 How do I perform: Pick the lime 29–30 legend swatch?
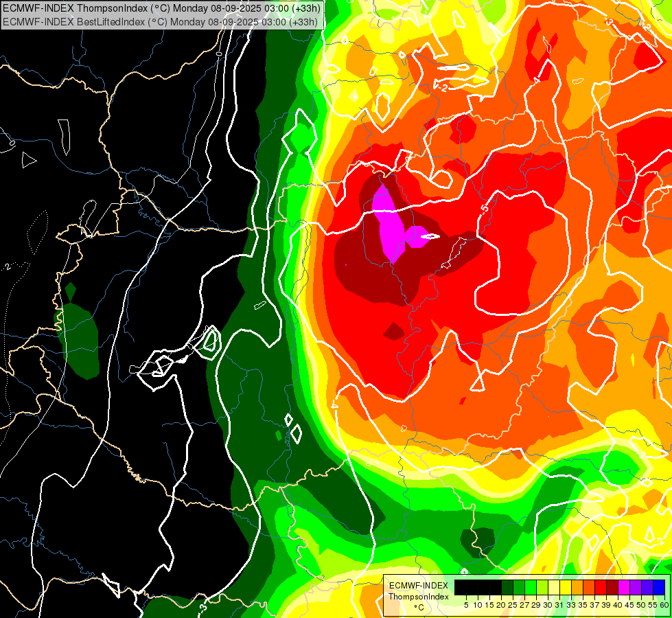(542, 587)
